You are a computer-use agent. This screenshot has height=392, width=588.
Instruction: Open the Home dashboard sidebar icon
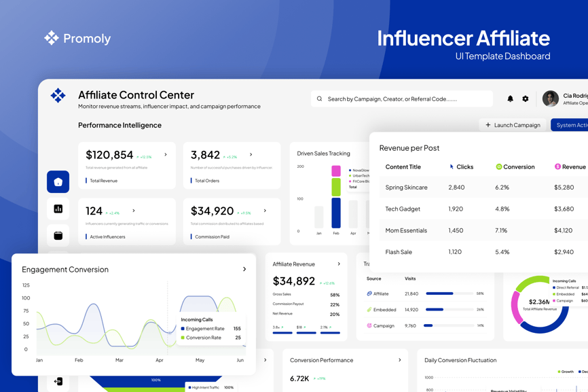coord(58,182)
